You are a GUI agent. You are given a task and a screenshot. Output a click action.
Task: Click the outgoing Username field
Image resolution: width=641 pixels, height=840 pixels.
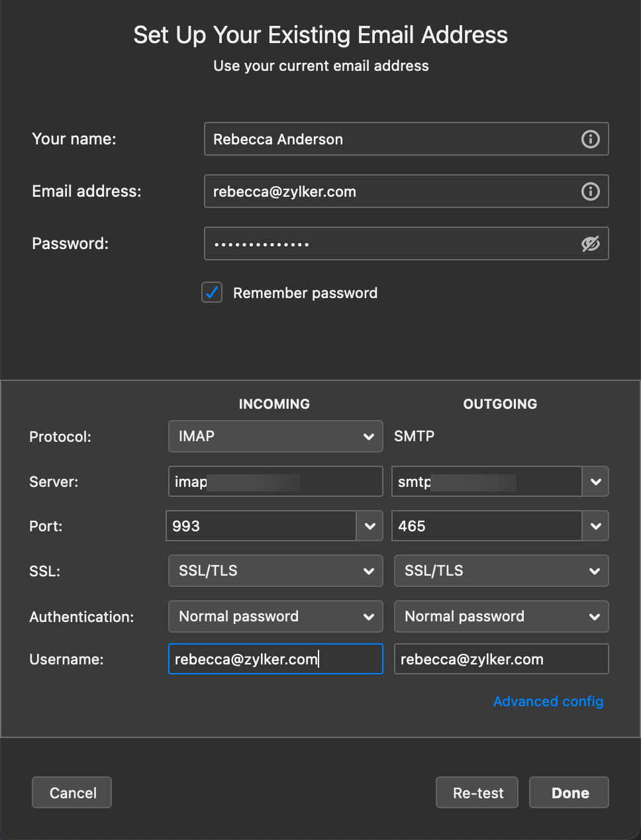point(501,659)
